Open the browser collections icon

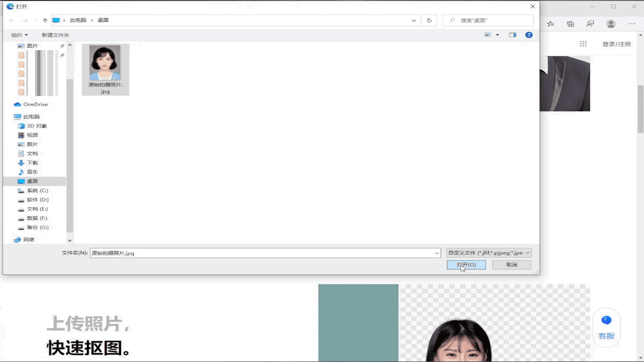pyautogui.click(x=570, y=24)
